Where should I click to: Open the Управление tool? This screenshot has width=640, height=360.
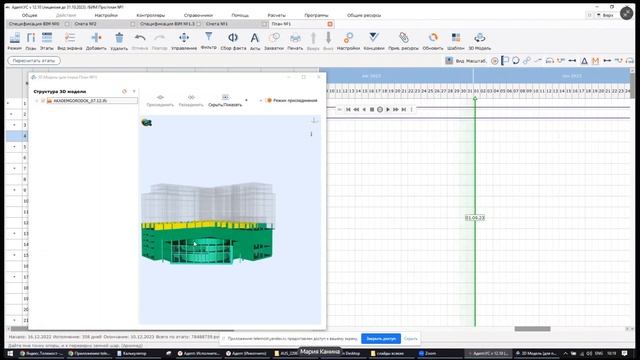point(184,41)
